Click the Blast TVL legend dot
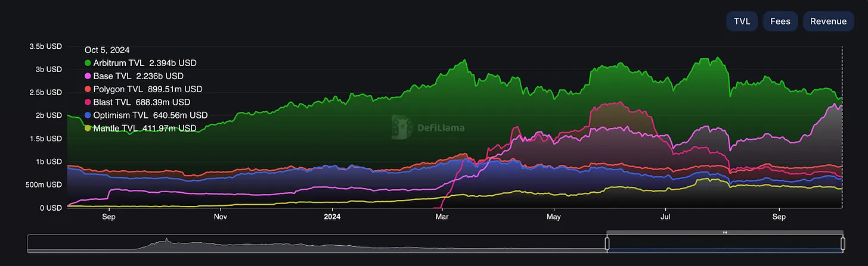The image size is (868, 266). 88,102
